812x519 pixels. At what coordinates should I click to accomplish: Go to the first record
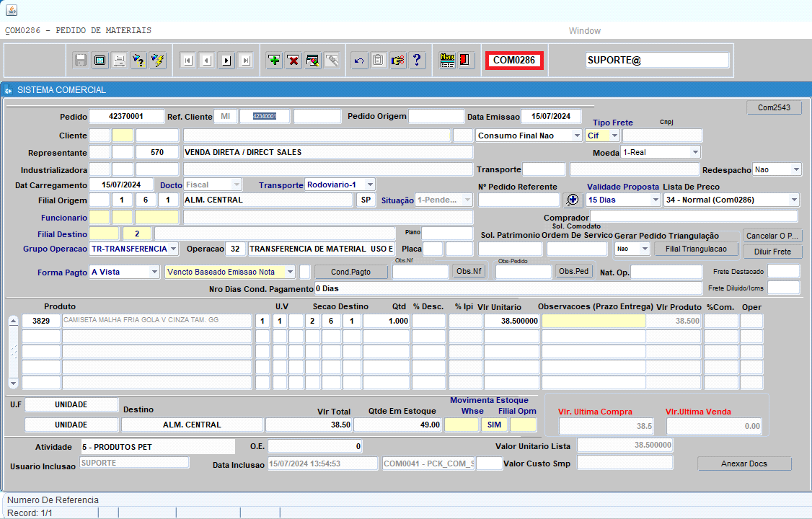tap(187, 61)
